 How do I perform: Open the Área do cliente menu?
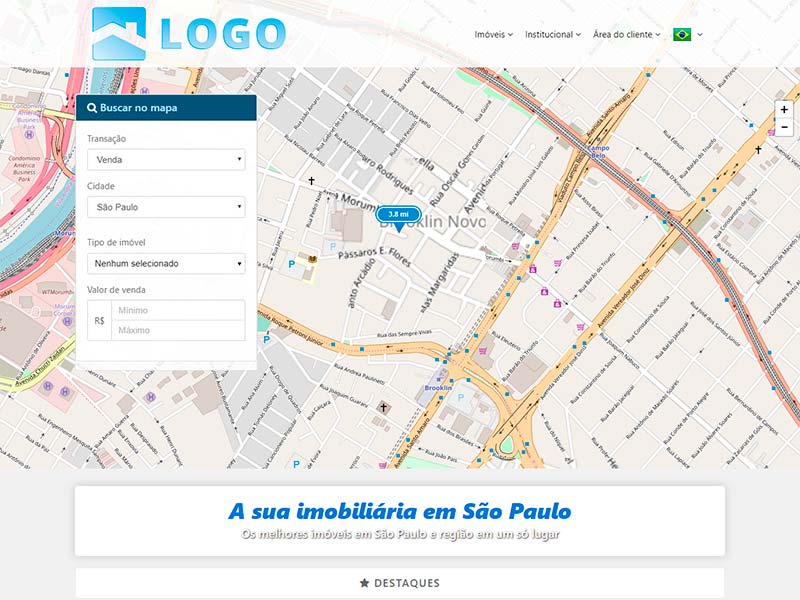(627, 35)
